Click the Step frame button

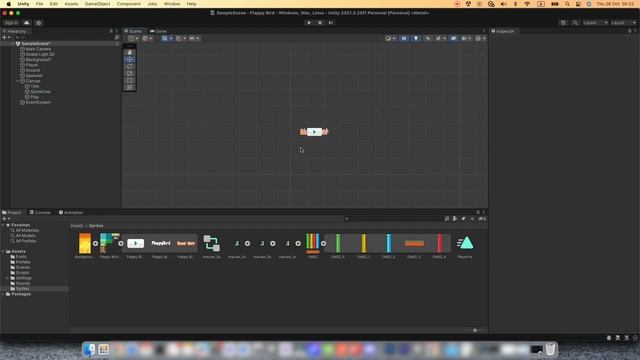coord(331,22)
